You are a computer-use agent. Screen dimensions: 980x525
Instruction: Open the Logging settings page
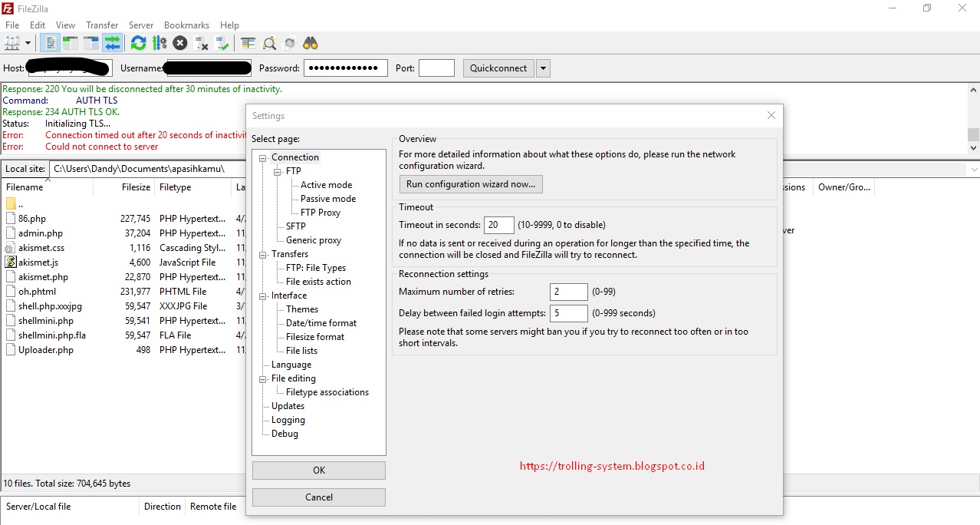[288, 420]
